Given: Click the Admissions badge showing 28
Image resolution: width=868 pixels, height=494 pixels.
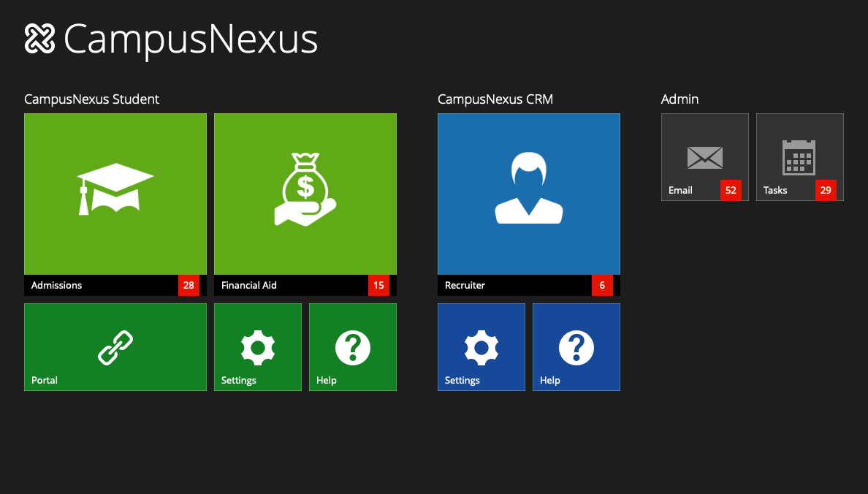Looking at the screenshot, I should click(x=189, y=285).
